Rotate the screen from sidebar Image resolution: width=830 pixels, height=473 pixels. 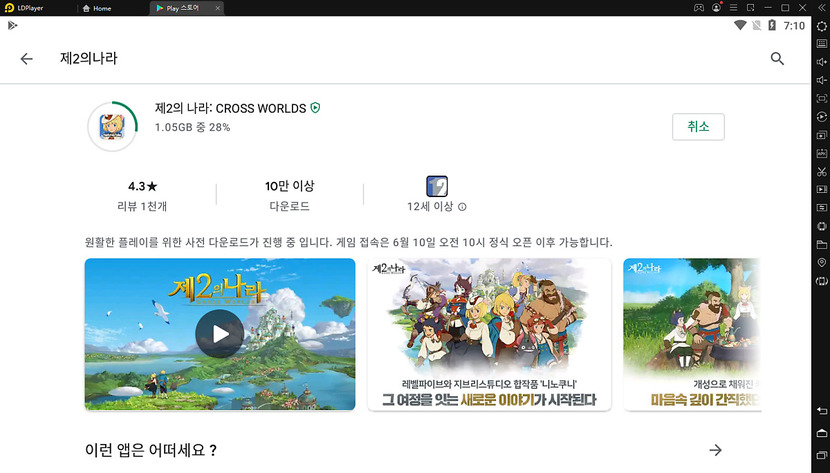pos(822,281)
